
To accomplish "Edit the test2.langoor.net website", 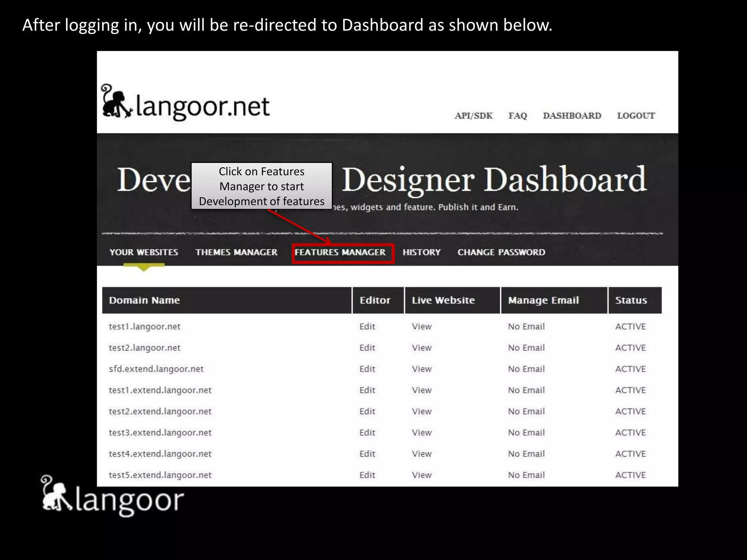I will point(367,348).
